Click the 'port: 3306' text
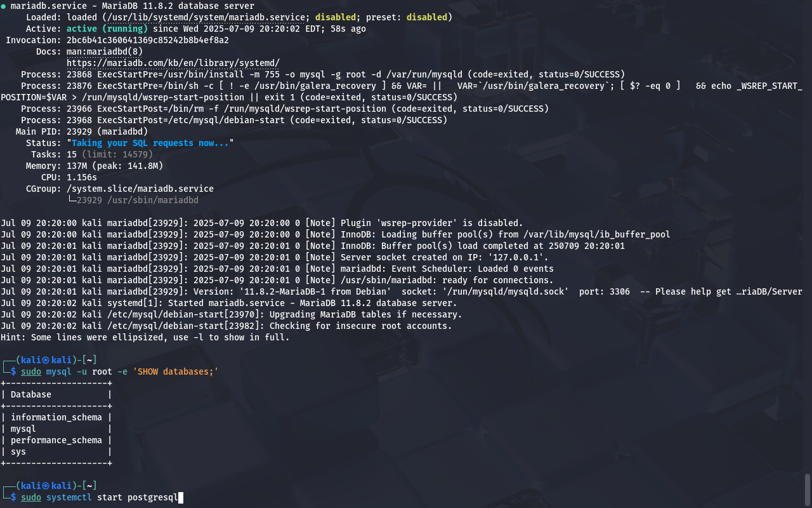 click(x=605, y=291)
